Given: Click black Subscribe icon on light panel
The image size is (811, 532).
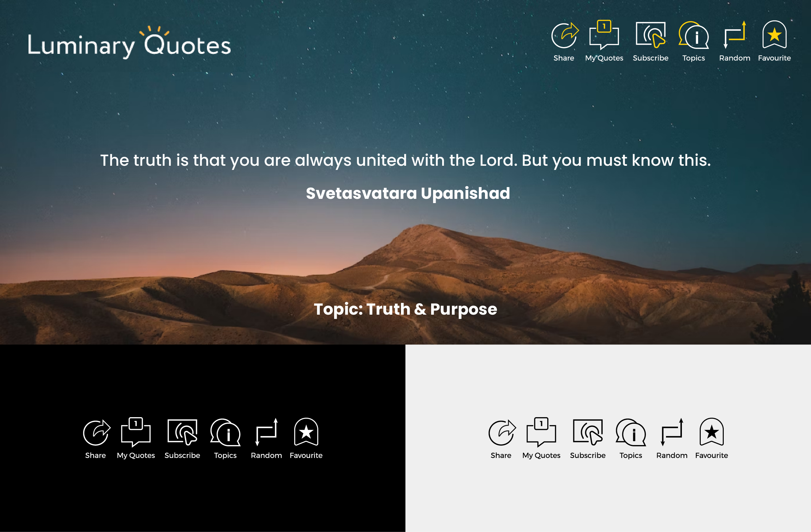Looking at the screenshot, I should tap(588, 432).
